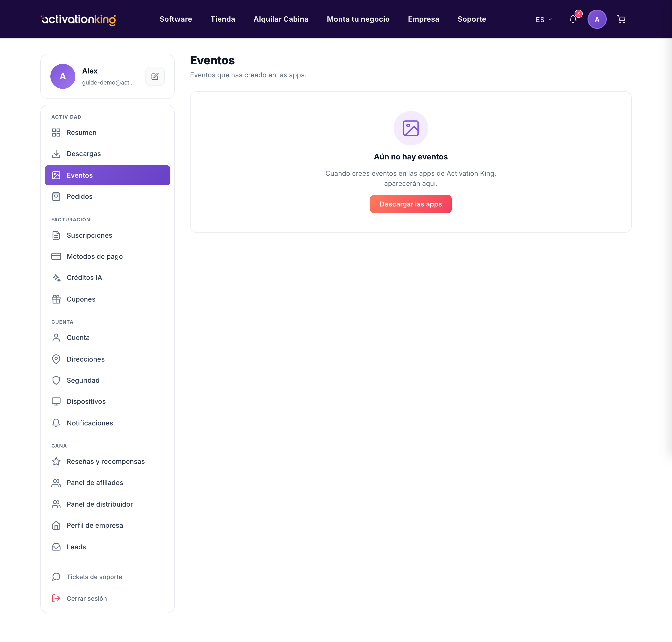This screenshot has height=642, width=672.
Task: Open the Cupones label link
Action: coord(81,299)
